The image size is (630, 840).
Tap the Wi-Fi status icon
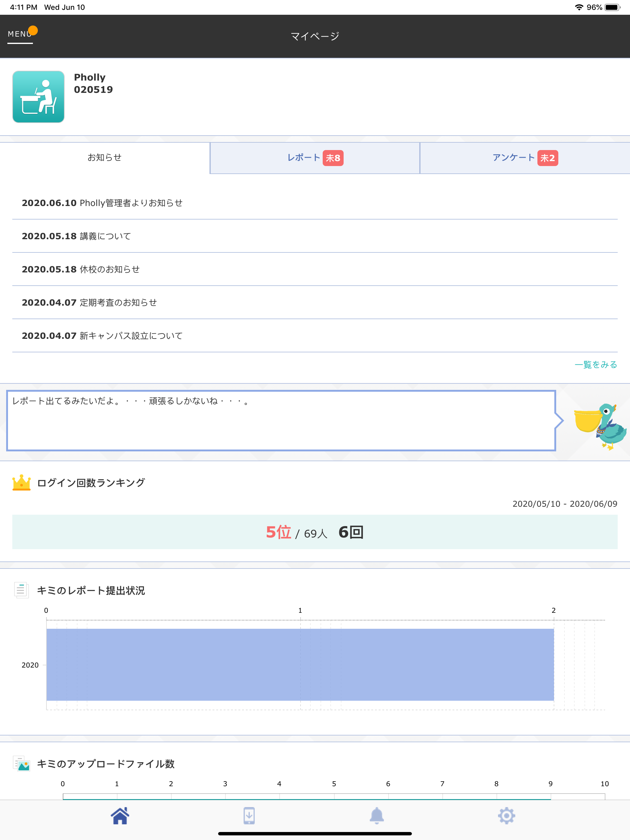579,7
